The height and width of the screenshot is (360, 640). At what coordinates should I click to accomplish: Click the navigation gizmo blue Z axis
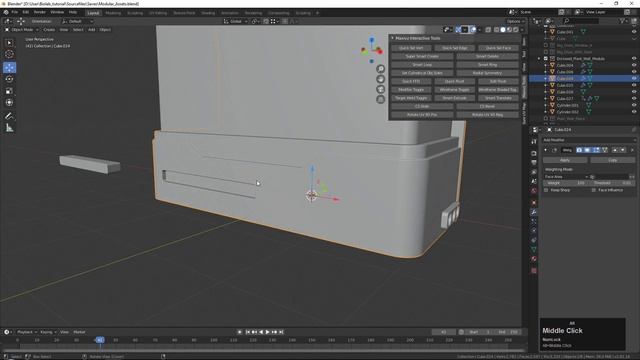coord(371,40)
